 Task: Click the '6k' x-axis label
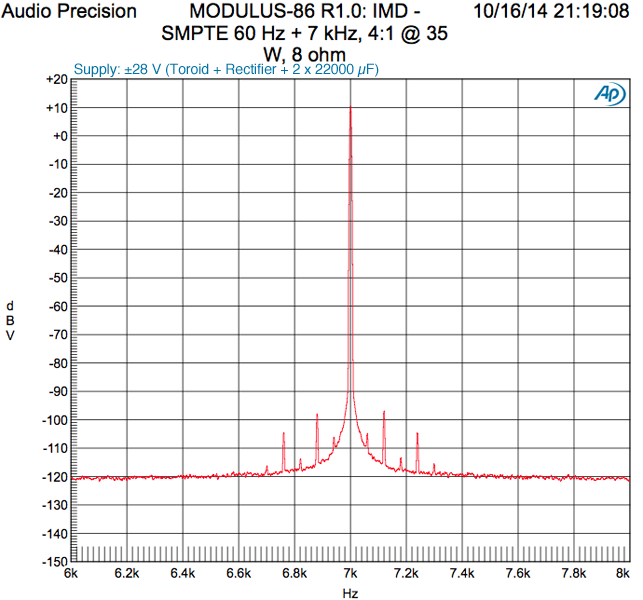71,573
